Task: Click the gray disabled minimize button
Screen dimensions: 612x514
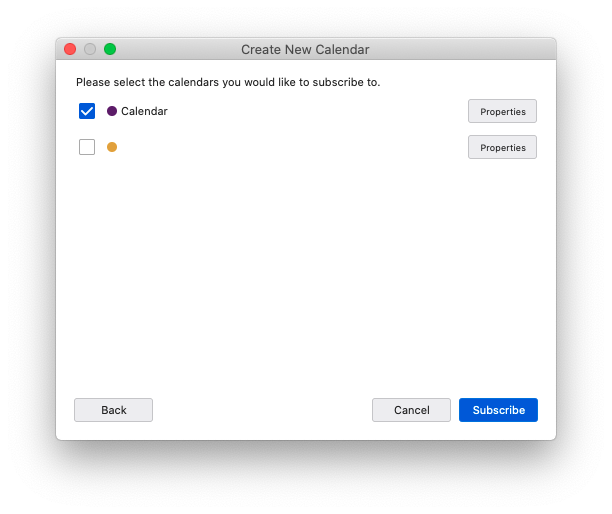Action: coord(90,49)
